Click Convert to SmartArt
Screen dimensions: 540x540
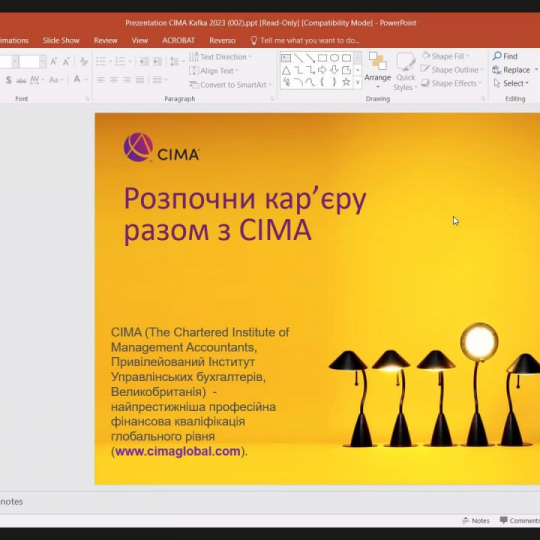(x=230, y=85)
